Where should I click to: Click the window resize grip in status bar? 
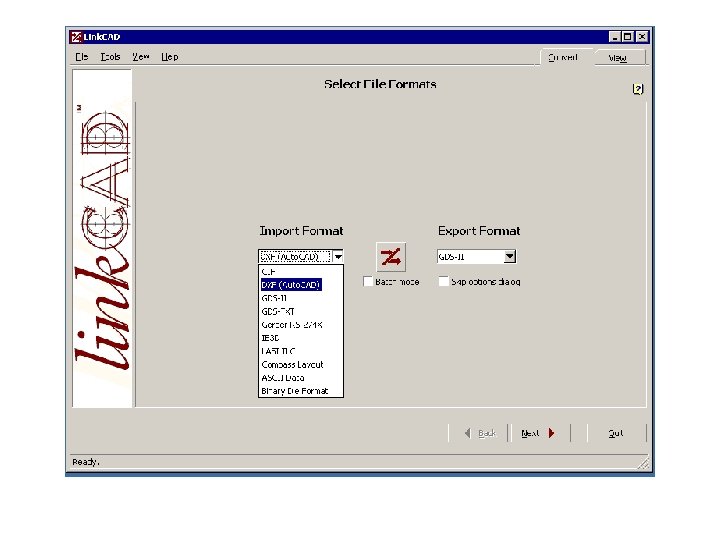point(644,463)
